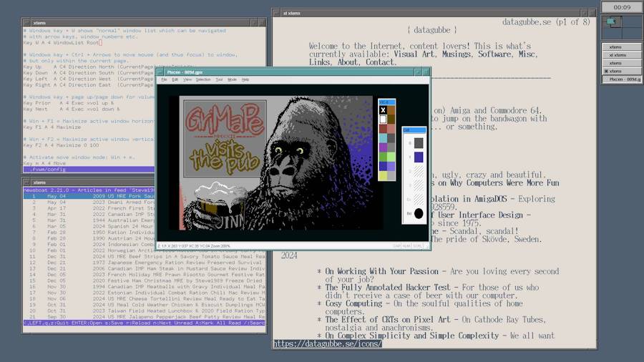Select current desktop page in the pager
Screen dimensions: 644x362
click(612, 21)
